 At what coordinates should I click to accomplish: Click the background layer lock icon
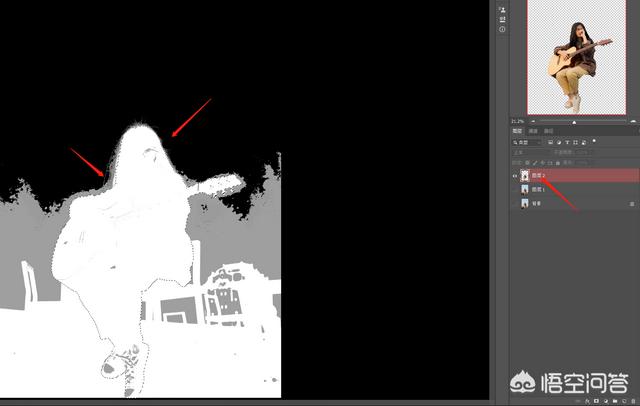click(x=630, y=204)
